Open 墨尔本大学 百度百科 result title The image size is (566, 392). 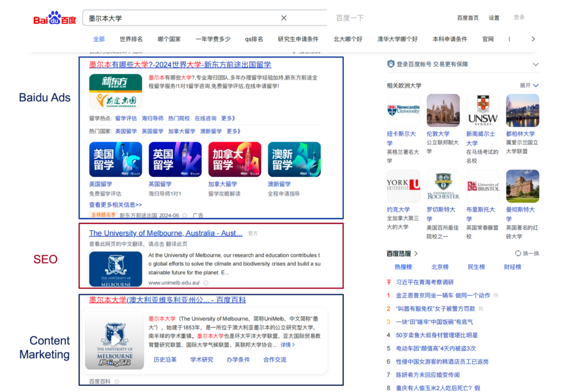167,300
